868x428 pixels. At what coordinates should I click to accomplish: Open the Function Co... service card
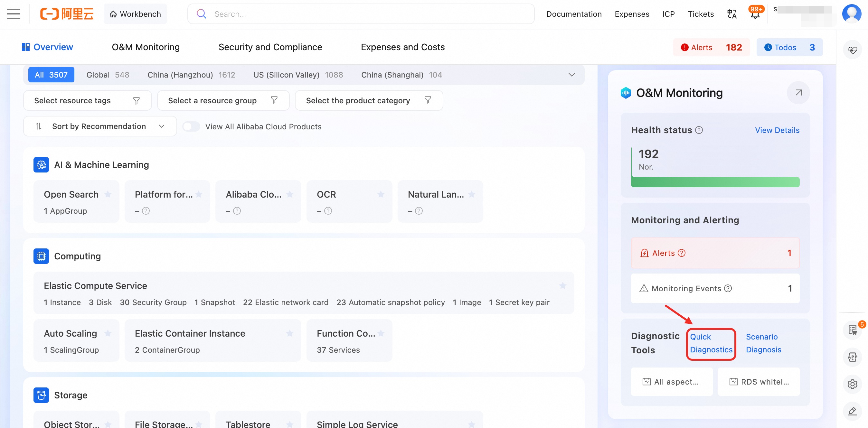(x=349, y=340)
